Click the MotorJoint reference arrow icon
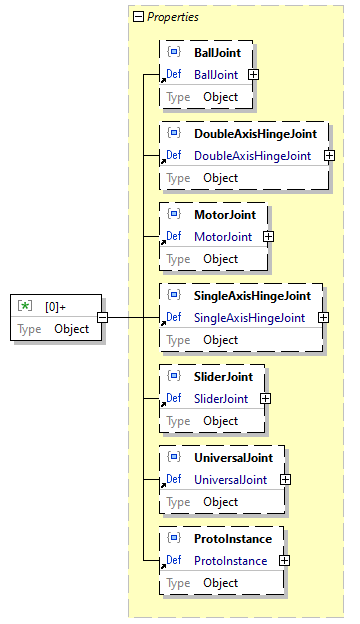360x624 pixels. coord(163,242)
